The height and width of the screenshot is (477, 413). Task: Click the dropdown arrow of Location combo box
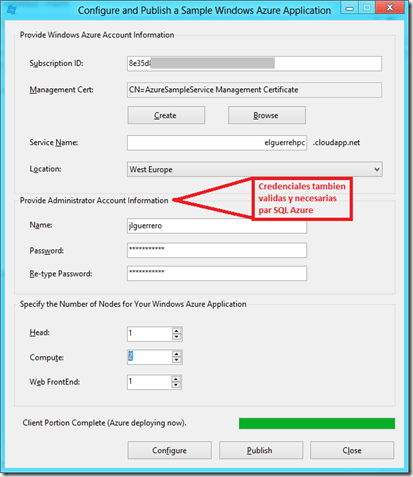377,169
